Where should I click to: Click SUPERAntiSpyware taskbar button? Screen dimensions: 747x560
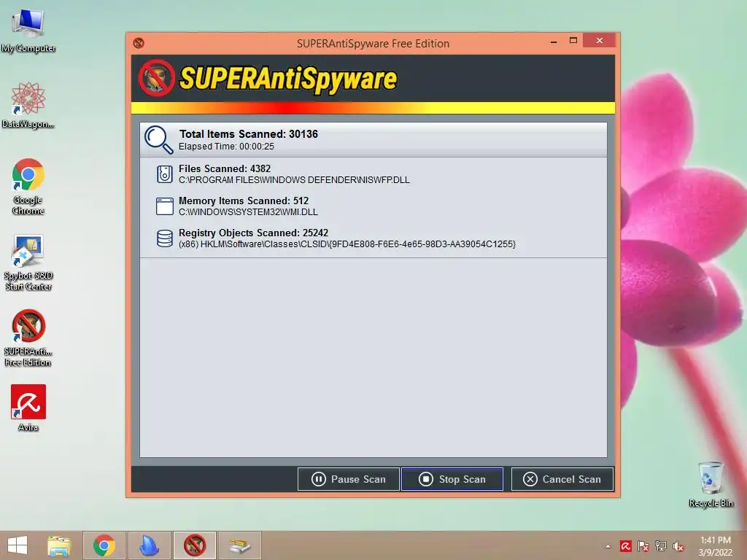pos(195,545)
